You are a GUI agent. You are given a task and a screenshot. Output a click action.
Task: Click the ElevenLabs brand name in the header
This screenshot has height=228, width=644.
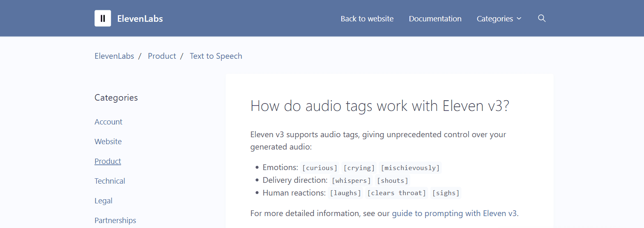tap(140, 19)
